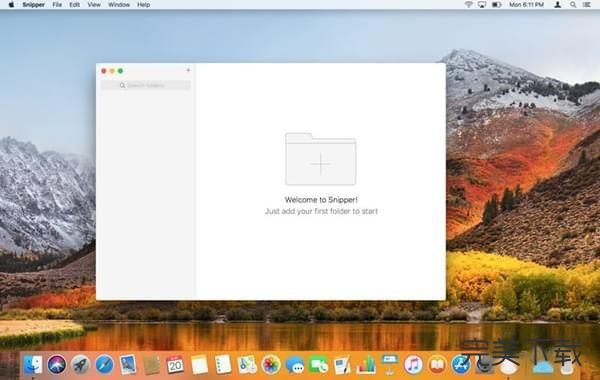Launch Finder from the Dock
This screenshot has height=380, width=600.
coord(33,364)
